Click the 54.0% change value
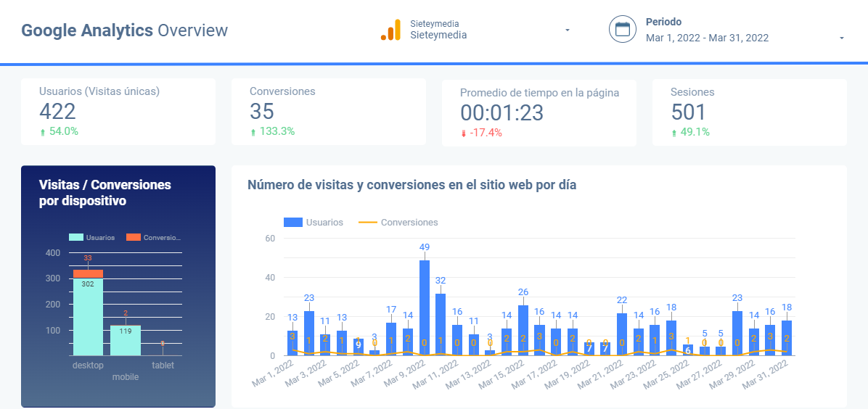868x409 pixels. pos(64,132)
